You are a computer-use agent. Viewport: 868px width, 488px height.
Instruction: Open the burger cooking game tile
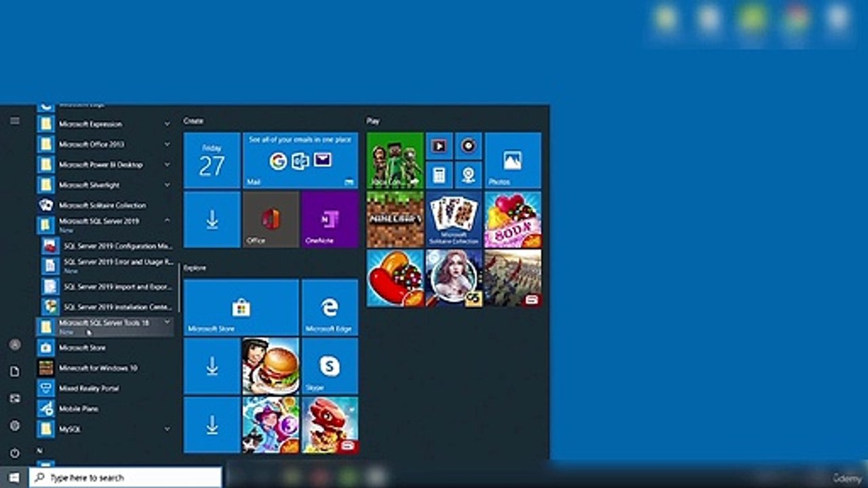click(271, 366)
